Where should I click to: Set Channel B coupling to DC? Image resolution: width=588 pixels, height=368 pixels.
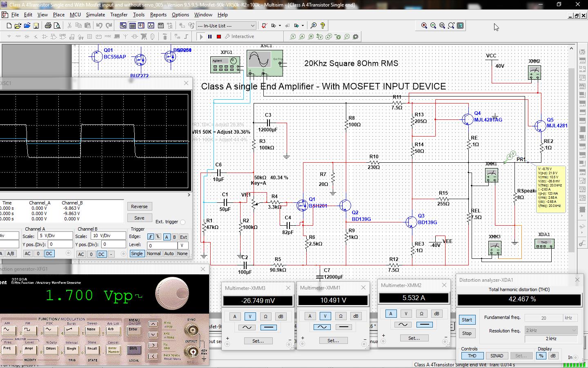(x=102, y=254)
